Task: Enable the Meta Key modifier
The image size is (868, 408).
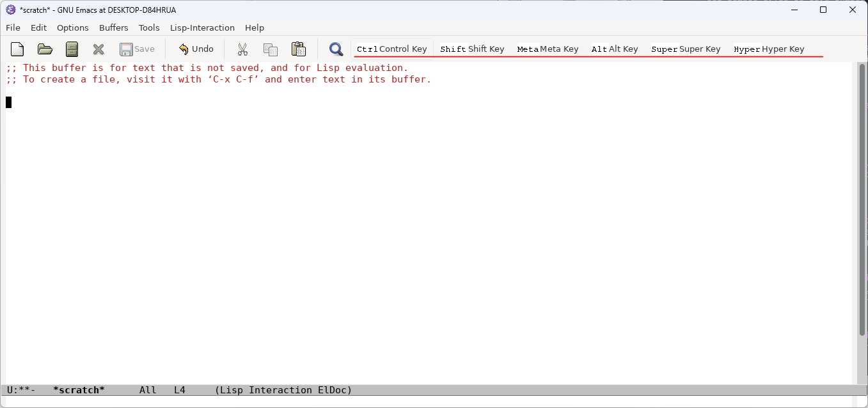Action: coord(548,49)
